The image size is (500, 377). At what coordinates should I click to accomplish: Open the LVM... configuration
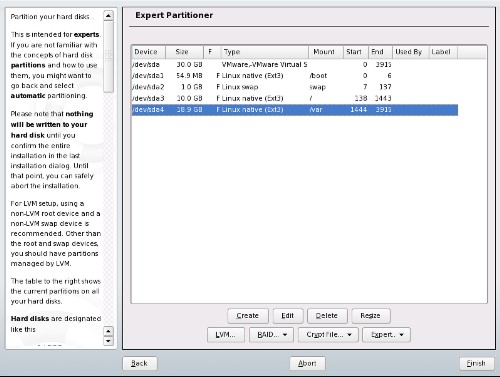pos(226,335)
